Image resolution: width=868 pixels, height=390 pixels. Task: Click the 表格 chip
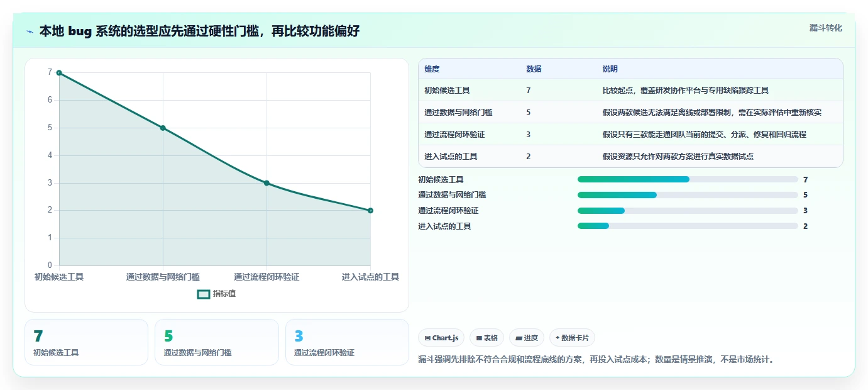coord(487,338)
